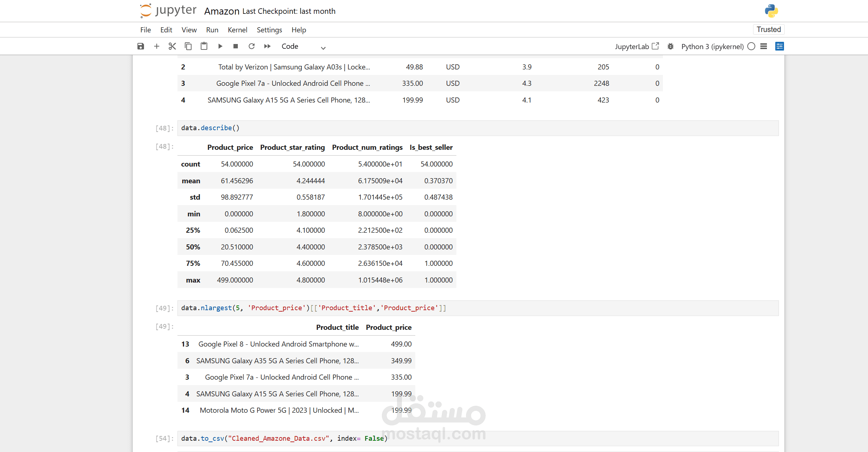Screen dimensions: 868x452
Task: Click min star rating 1.800000
Action: click(311, 214)
